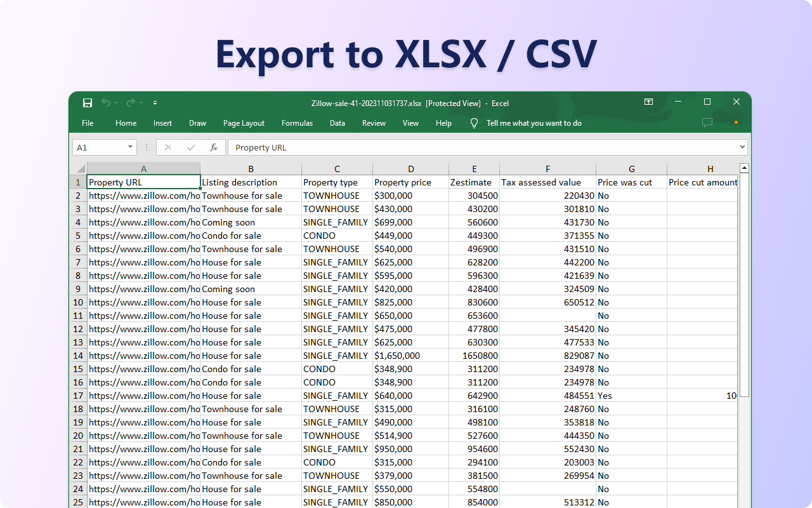This screenshot has height=508, width=812.
Task: Click the 'Tax assessed value' header cell
Action: (548, 182)
